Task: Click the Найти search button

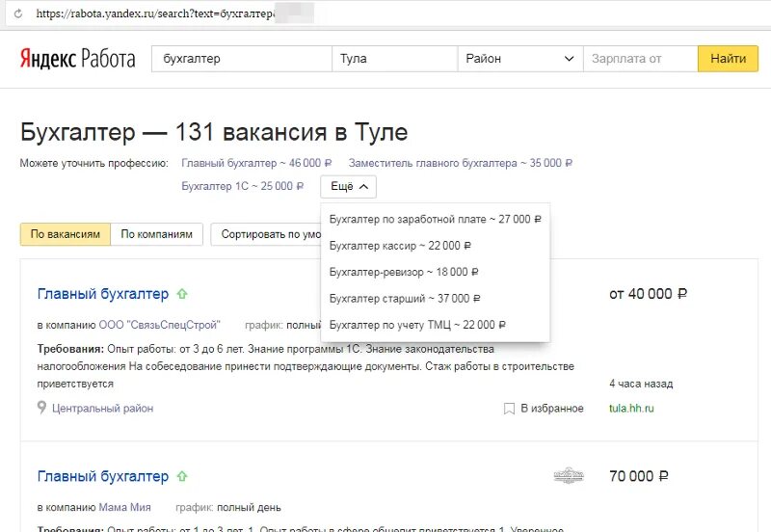Action: point(728,59)
